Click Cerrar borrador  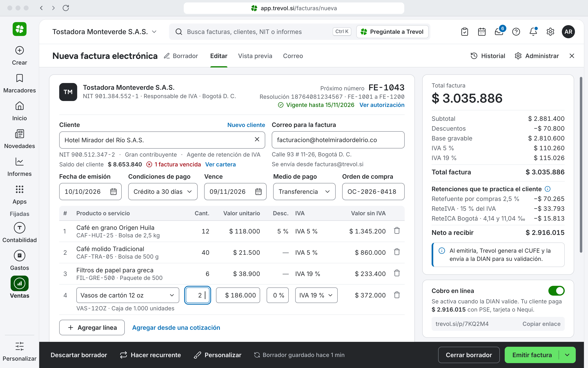[x=469, y=355]
